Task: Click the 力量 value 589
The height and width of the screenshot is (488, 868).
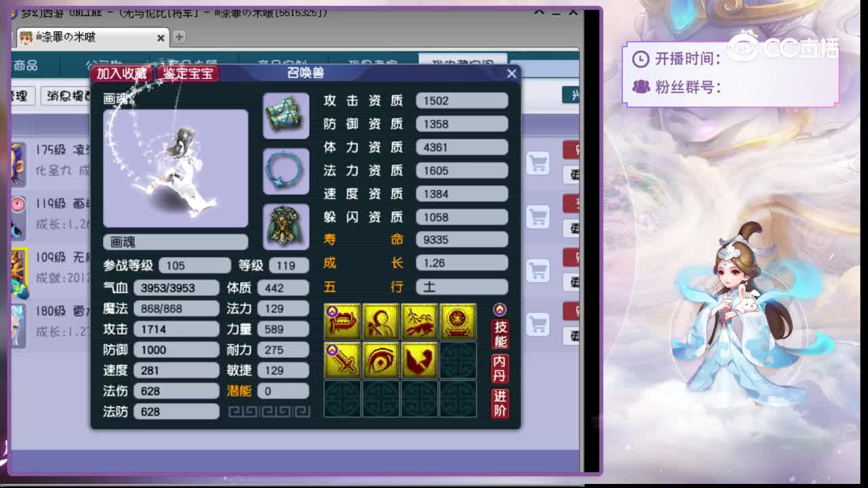Action: tap(283, 329)
